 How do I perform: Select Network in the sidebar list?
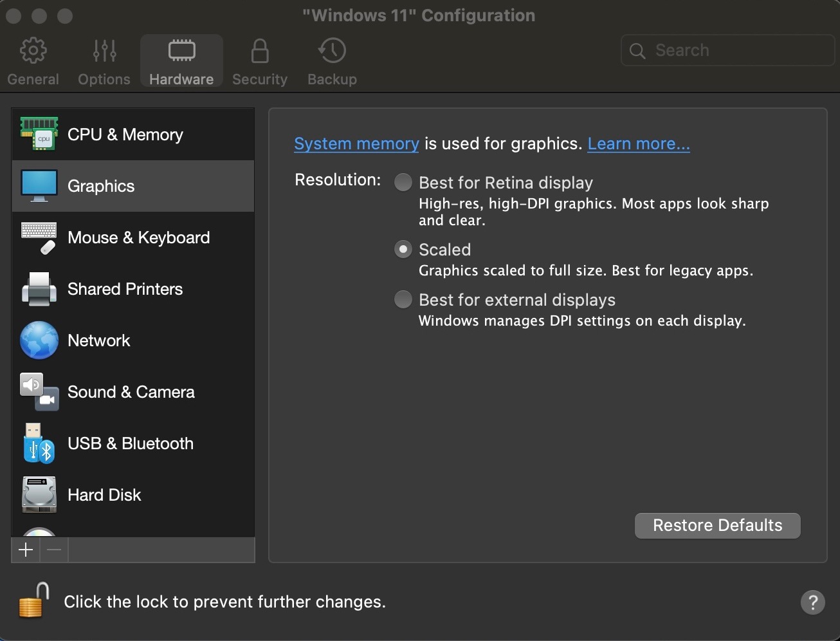(x=133, y=340)
